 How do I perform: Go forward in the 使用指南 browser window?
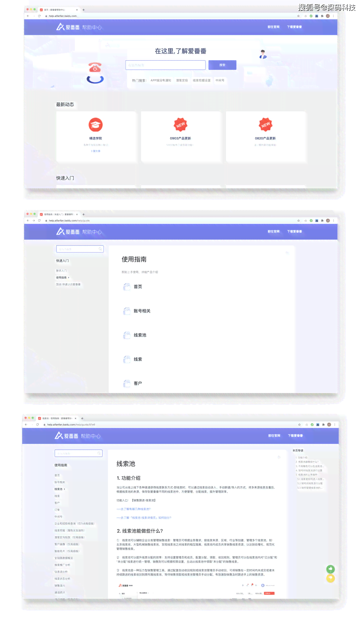click(34, 221)
